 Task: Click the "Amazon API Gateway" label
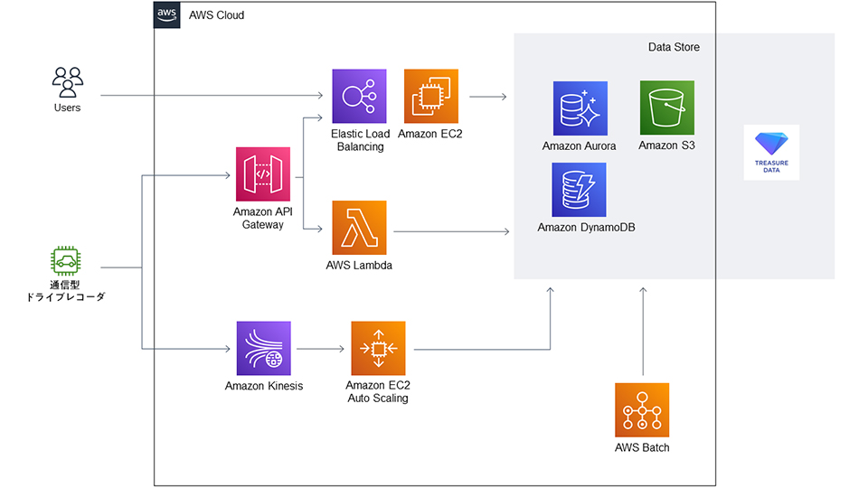(x=263, y=218)
